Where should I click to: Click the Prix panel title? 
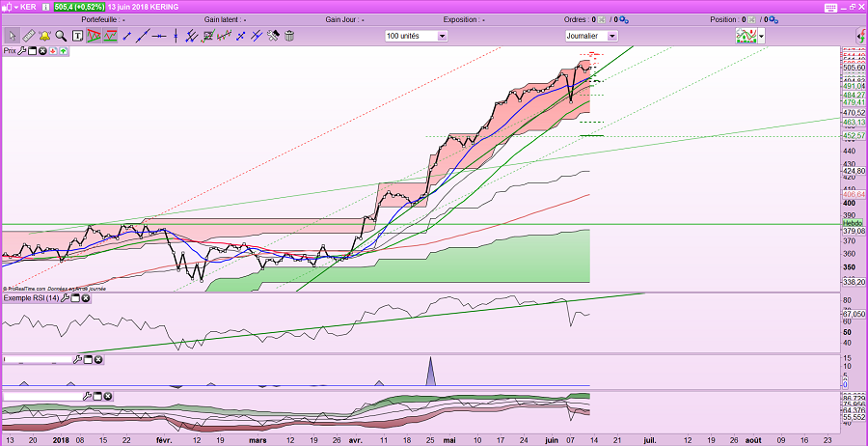pos(10,51)
